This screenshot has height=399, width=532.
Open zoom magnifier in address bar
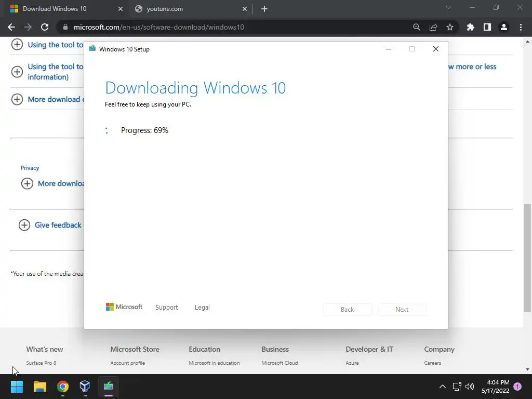(416, 27)
